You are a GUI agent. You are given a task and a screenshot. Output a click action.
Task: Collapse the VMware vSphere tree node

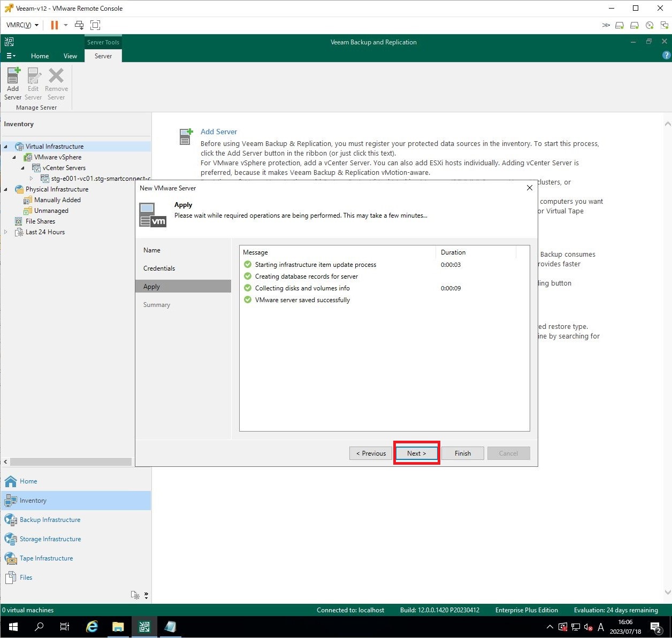point(14,157)
